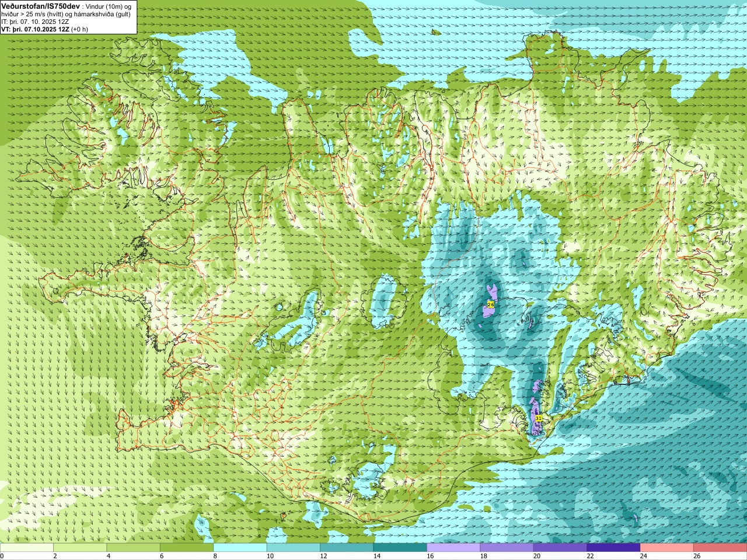Click the legend scale value 18
This screenshot has width=747, height=560.
tap(483, 556)
